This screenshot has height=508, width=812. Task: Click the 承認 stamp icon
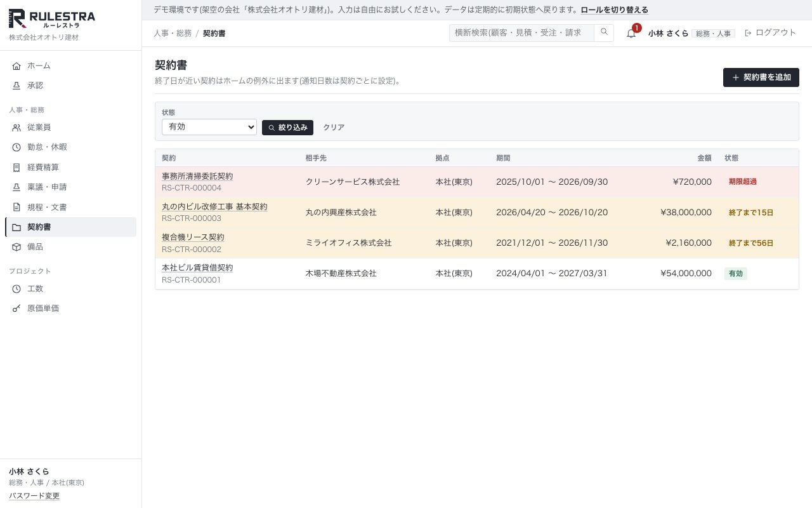pos(16,85)
